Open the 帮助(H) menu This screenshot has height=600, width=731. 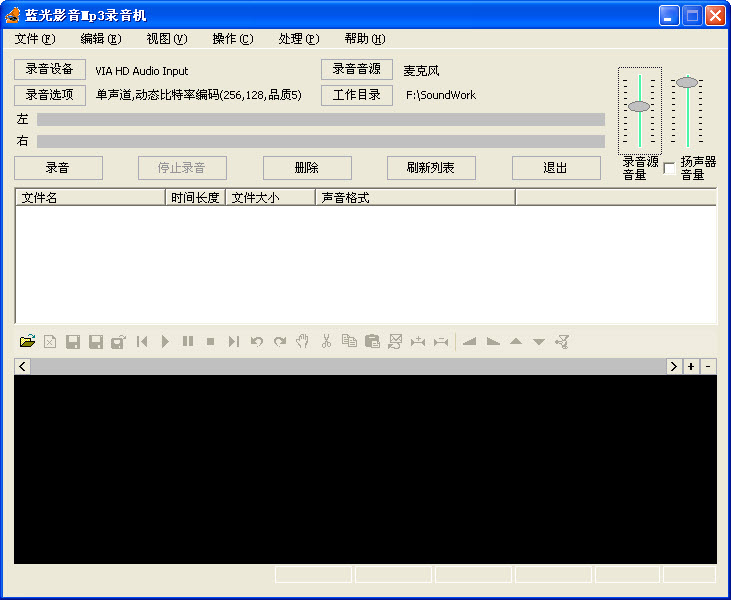pyautogui.click(x=365, y=39)
